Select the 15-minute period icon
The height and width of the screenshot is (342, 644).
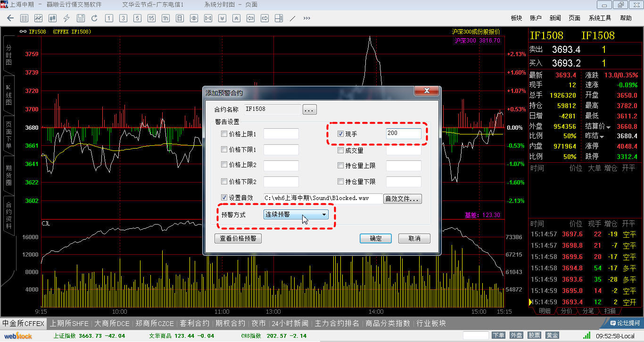[151, 18]
